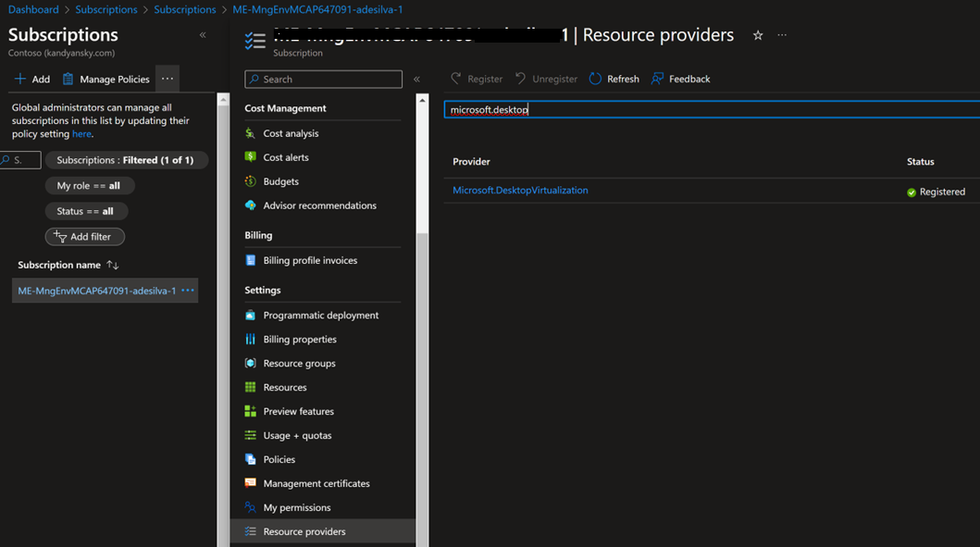Collapse the subscription navigation menu
Screen dimensions: 980x547
coord(416,79)
